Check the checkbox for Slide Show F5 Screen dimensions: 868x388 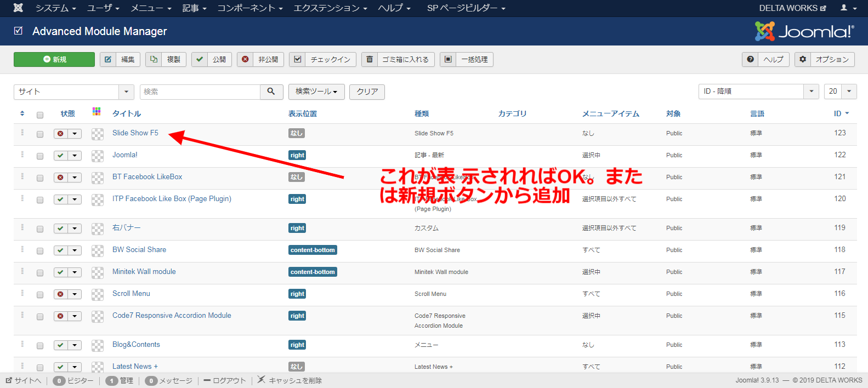40,134
